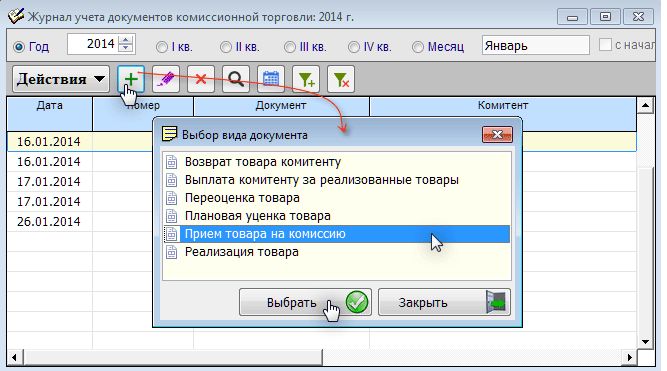The image size is (667, 371).
Task: Open the calendar period icon
Action: coord(271,79)
